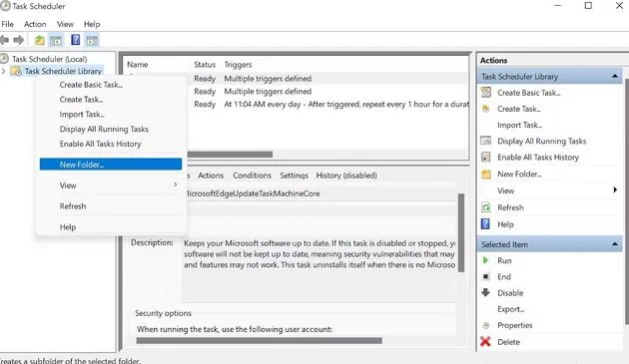Click Properties label in Selected Item actions

tap(514, 325)
